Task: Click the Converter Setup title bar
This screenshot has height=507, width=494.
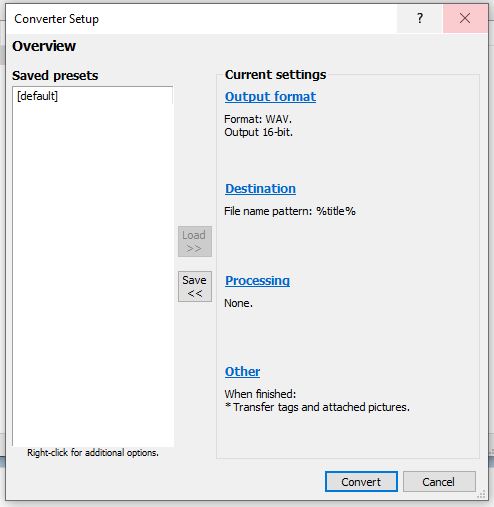Action: [x=200, y=19]
